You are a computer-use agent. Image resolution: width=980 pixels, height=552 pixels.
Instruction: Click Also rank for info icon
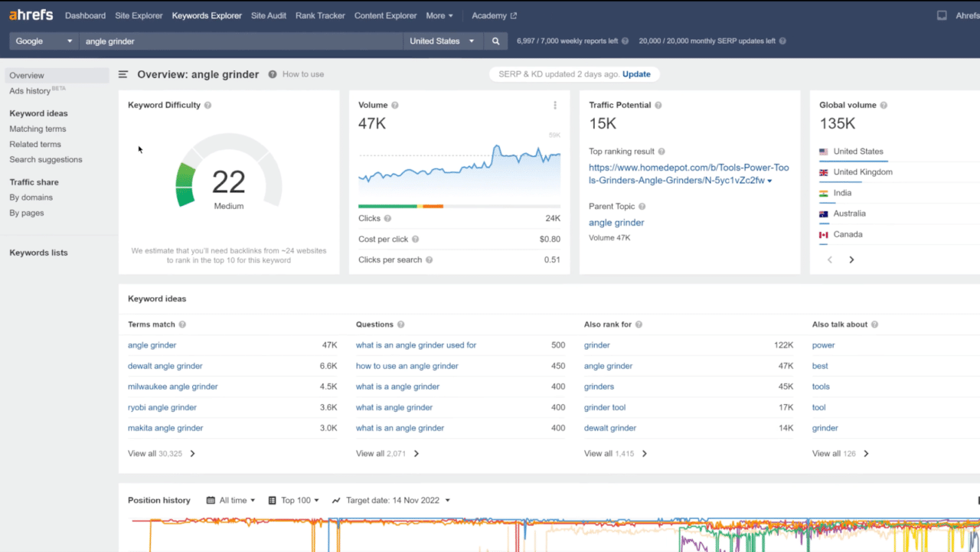click(x=639, y=325)
